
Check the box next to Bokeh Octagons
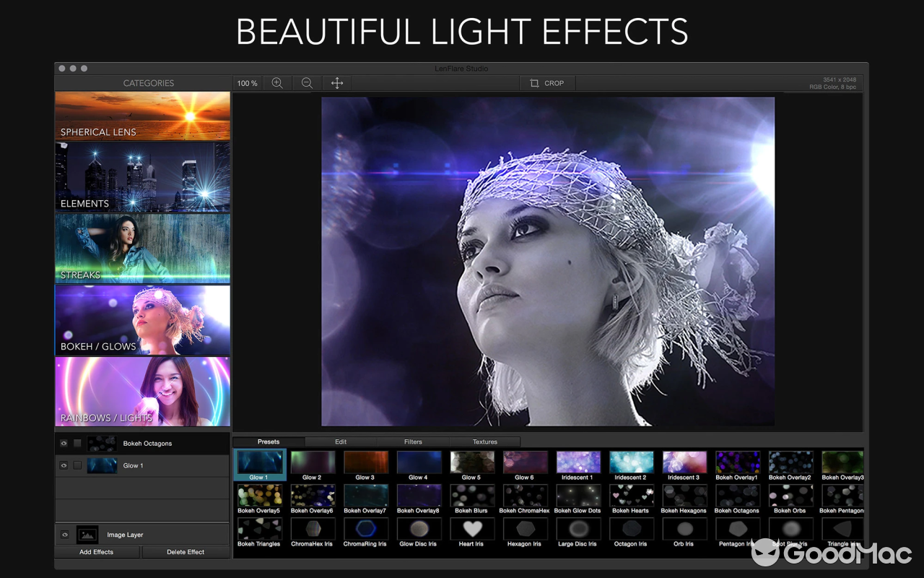tap(77, 443)
